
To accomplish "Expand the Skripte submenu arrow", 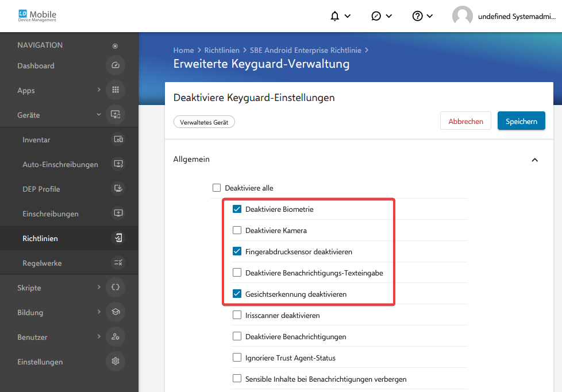I will click(99, 287).
